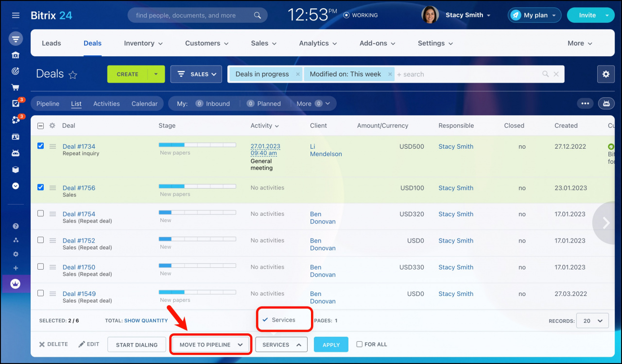The width and height of the screenshot is (622, 364).
Task: Open the hamburger main menu
Action: 16,16
